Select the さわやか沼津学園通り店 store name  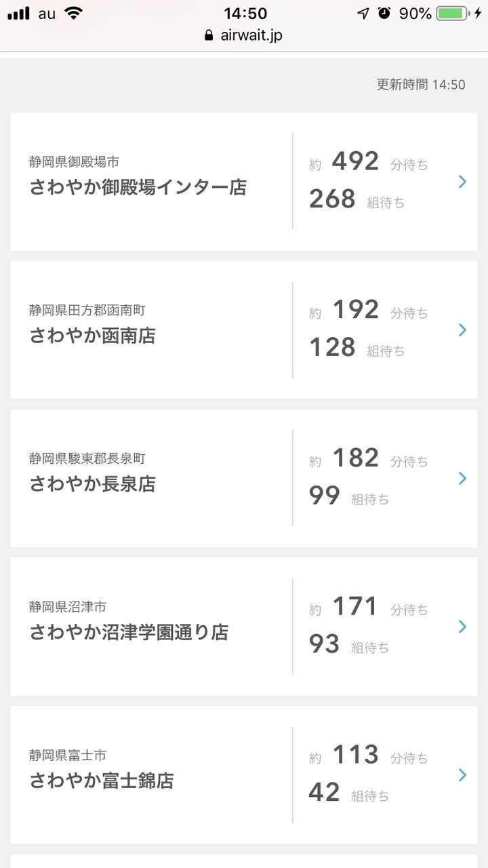[x=129, y=633]
